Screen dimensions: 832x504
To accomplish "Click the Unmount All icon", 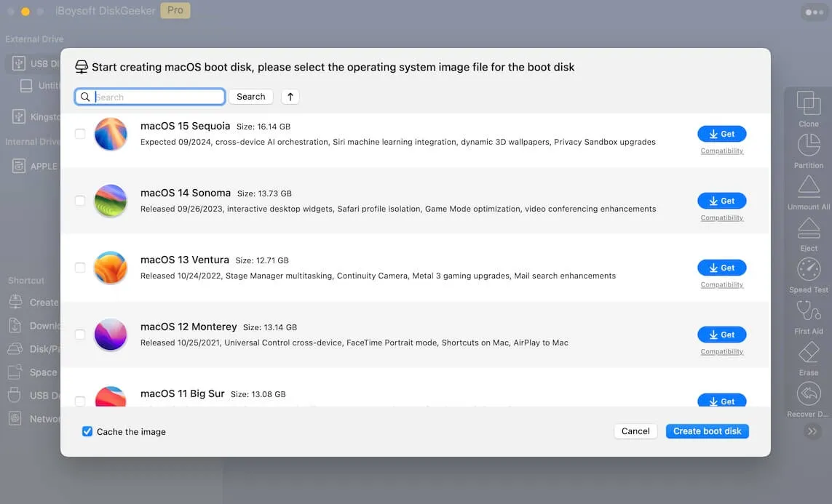I will coord(808,187).
